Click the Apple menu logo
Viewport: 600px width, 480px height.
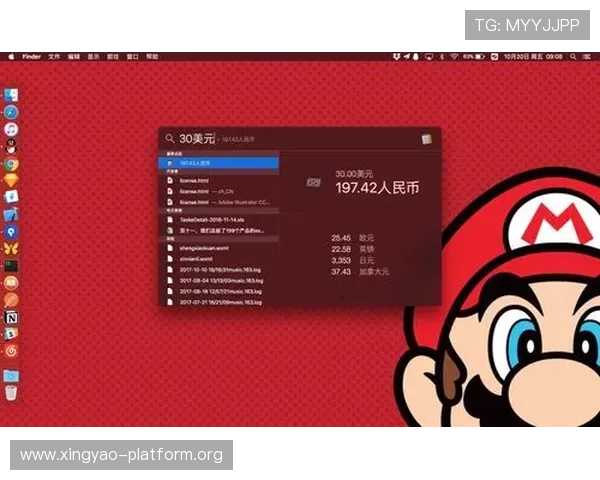[x=11, y=57]
